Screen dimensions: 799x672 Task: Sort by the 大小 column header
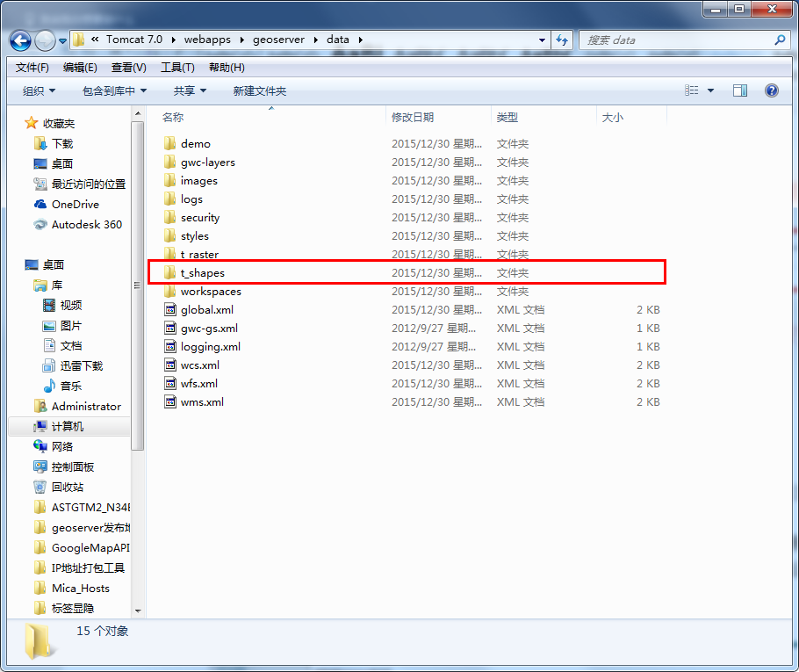tap(613, 117)
